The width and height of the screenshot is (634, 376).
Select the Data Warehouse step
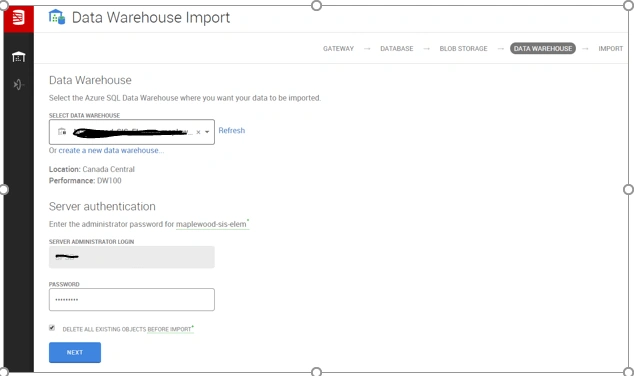(x=543, y=49)
